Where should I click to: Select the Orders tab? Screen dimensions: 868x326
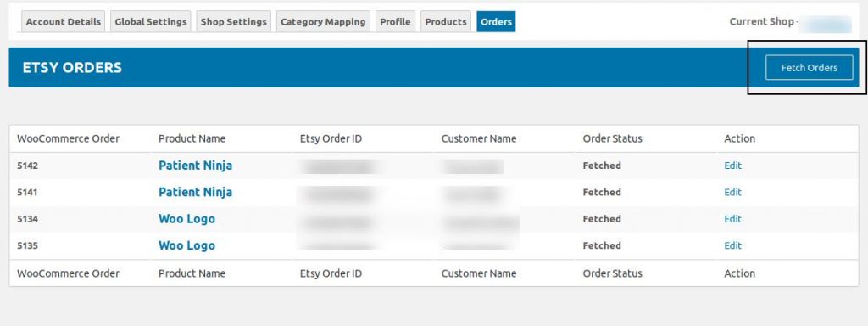click(496, 21)
